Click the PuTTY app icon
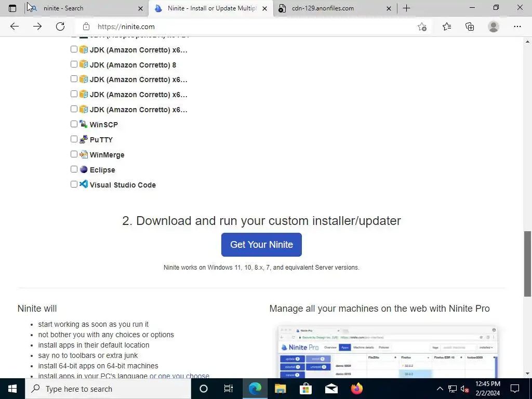The height and width of the screenshot is (399, 532). 84,139
